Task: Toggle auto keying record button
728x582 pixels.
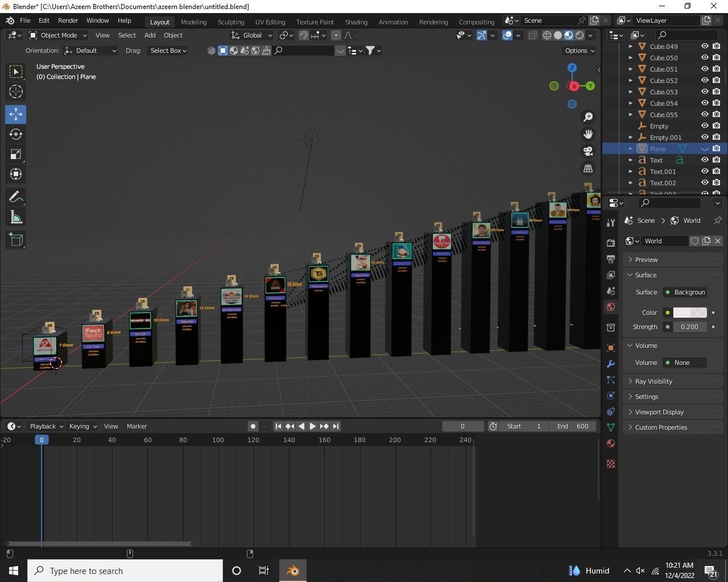Action: (x=253, y=426)
